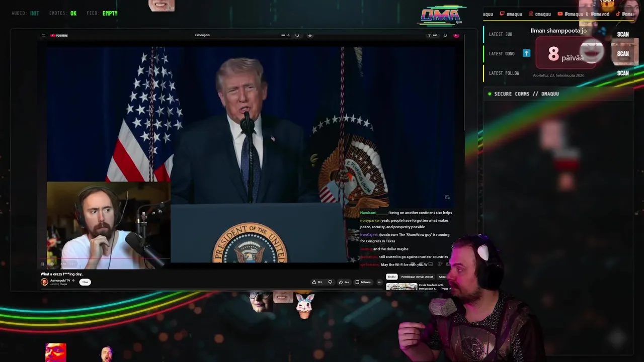Select the Kaikki filter chip
The height and width of the screenshot is (362, 644).
coord(392,277)
